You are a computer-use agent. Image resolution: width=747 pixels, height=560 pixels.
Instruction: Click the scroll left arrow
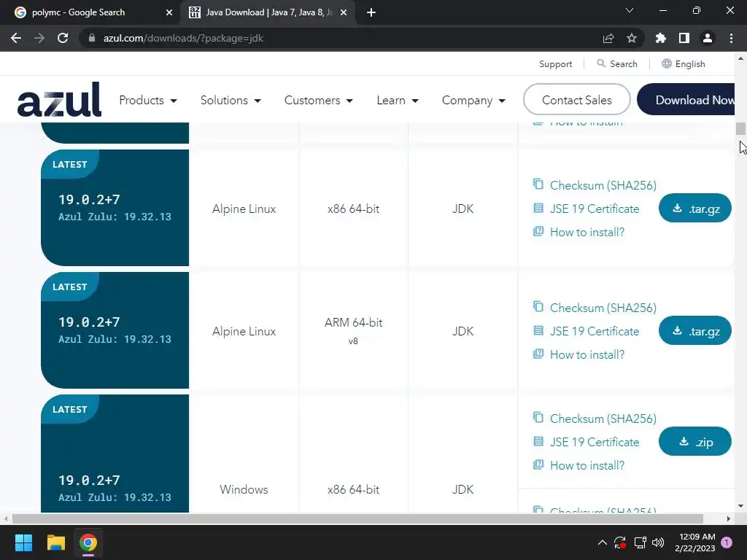(x=6, y=518)
